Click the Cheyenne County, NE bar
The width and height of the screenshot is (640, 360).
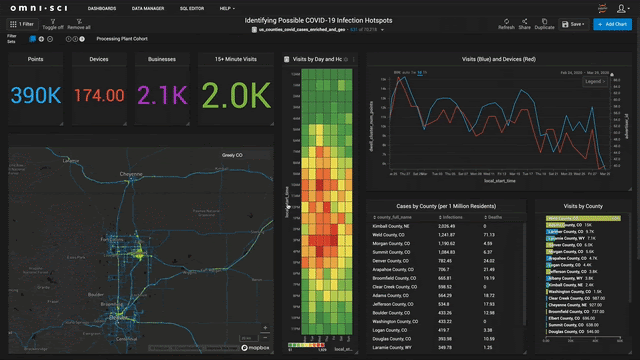point(547,305)
